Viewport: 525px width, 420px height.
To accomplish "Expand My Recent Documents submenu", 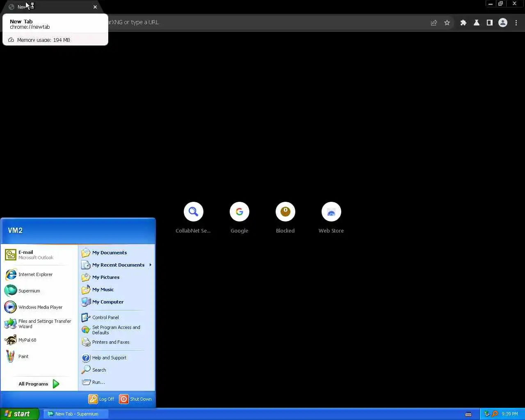I will point(116,265).
